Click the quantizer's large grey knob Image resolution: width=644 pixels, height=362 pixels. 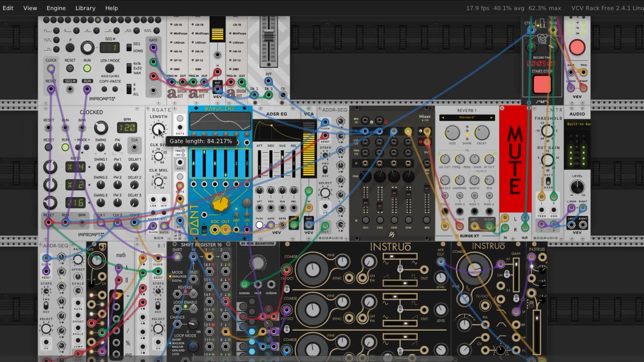pyautogui.click(x=258, y=262)
